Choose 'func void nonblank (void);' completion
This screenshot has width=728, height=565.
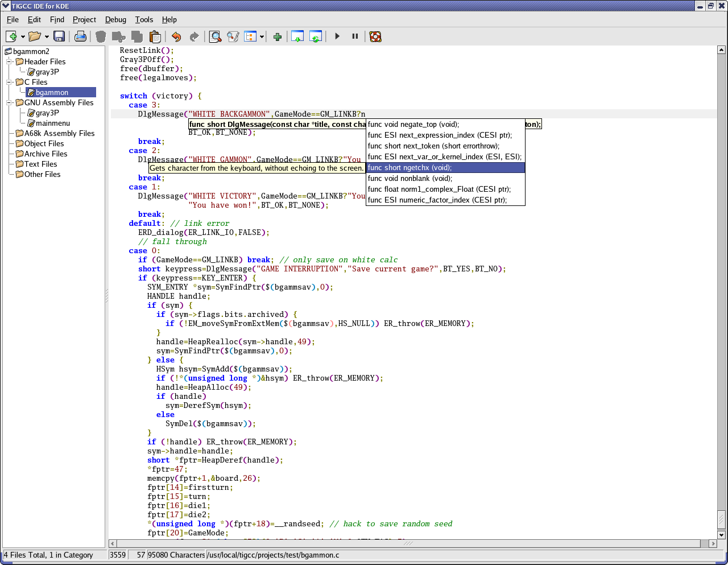(445, 178)
